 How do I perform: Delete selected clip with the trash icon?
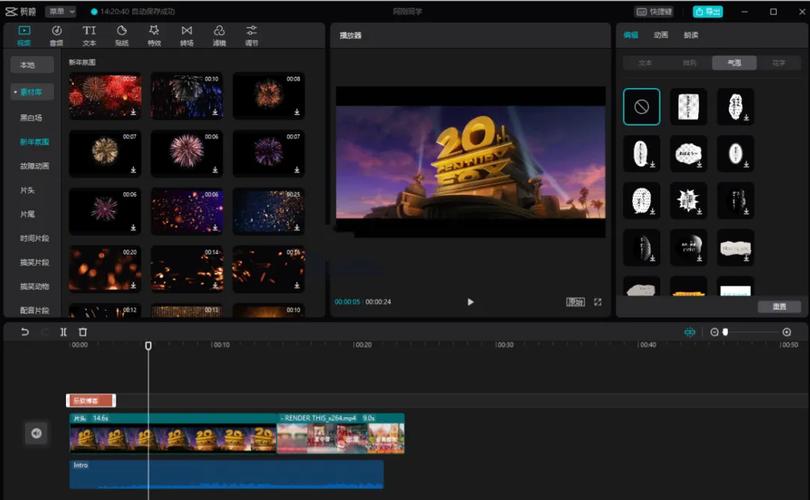coord(83,332)
